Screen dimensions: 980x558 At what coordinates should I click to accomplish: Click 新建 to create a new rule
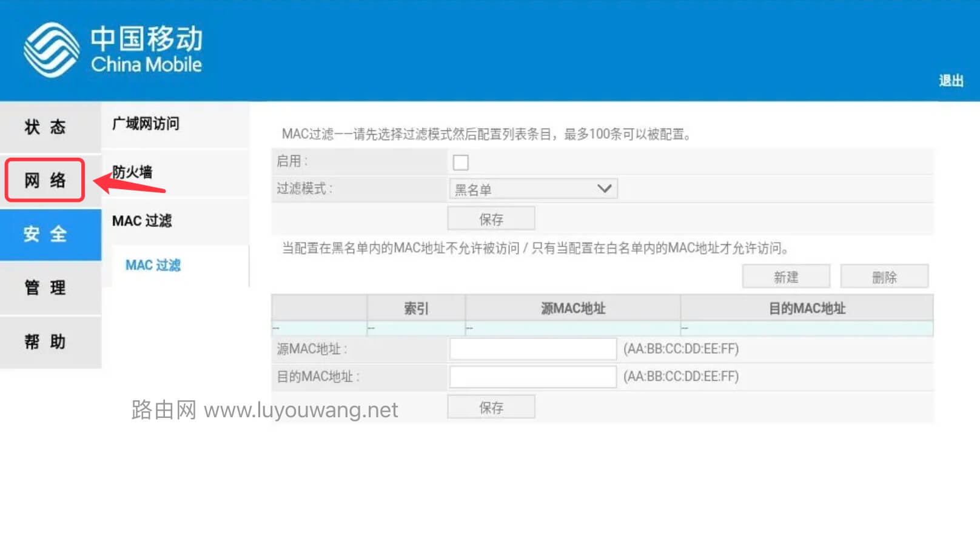786,276
